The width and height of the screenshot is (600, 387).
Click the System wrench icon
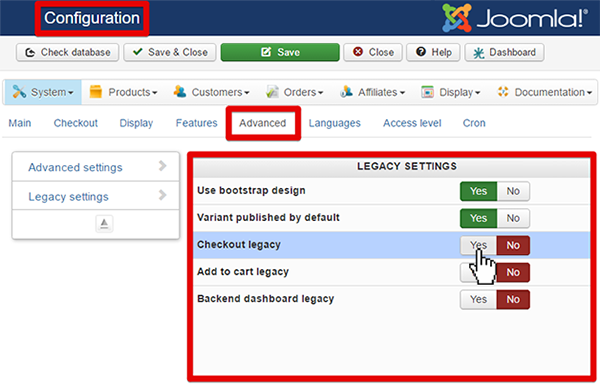point(19,92)
